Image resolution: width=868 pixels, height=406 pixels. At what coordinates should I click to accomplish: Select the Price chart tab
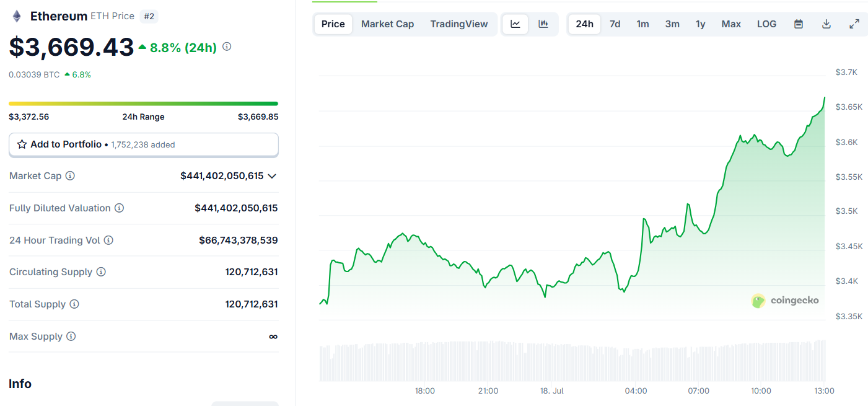pos(333,24)
